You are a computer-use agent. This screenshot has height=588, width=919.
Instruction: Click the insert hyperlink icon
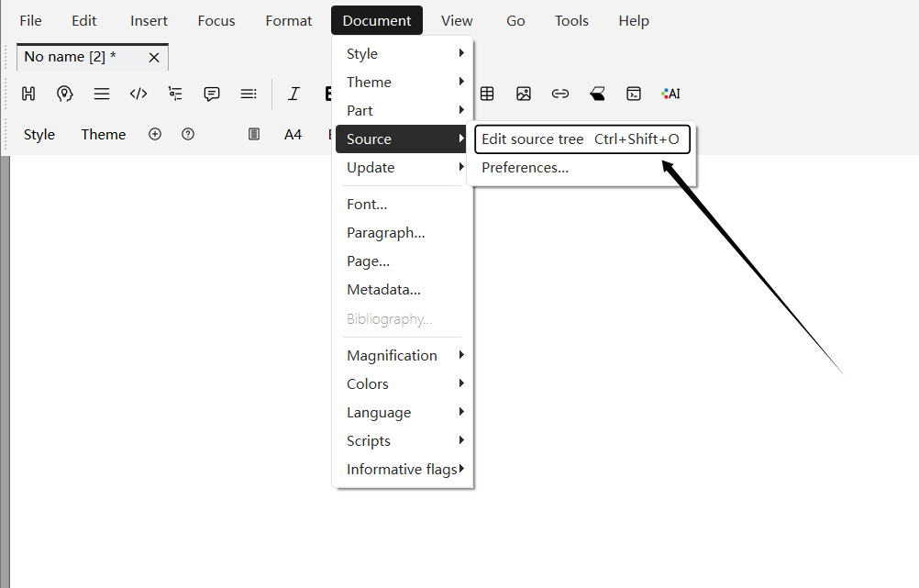[560, 94]
